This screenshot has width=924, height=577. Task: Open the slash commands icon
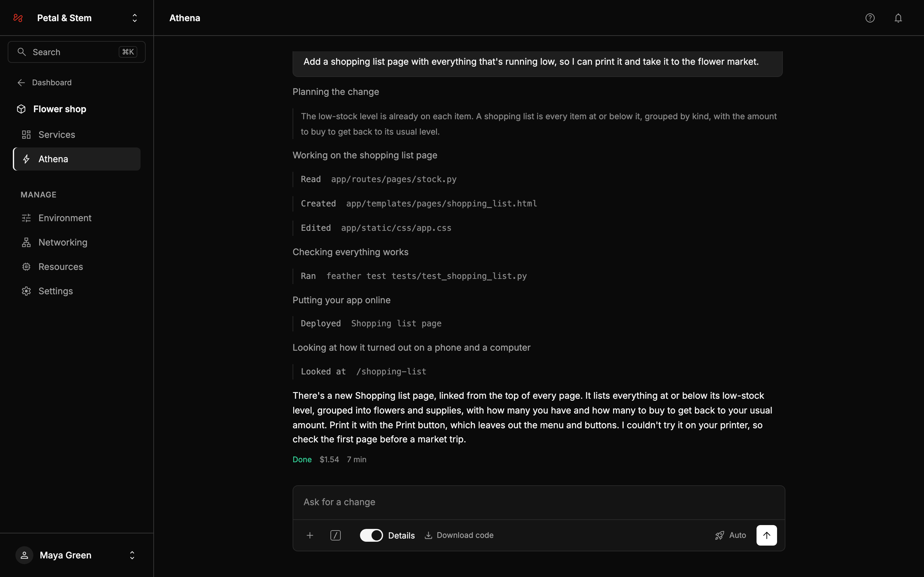coord(335,535)
